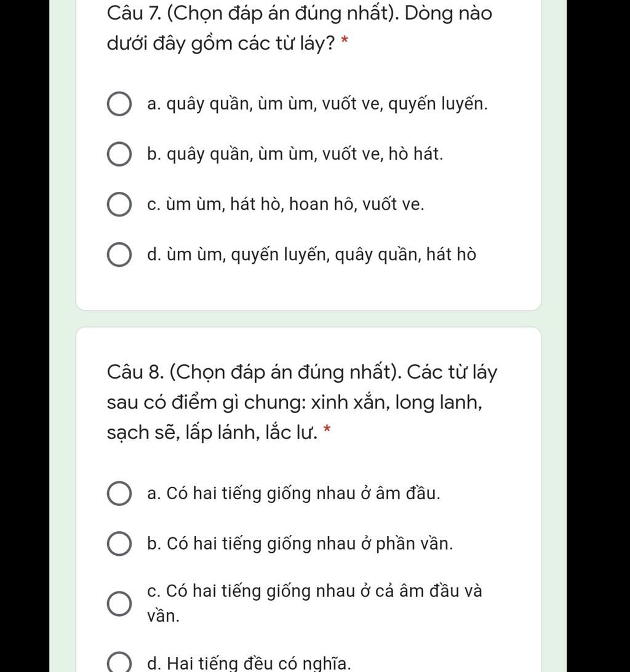This screenshot has height=672, width=630.
Task: Click answer text 'c. ùm ùm, hát hò, hoan hô, vuốt ve.'
Action: (285, 205)
